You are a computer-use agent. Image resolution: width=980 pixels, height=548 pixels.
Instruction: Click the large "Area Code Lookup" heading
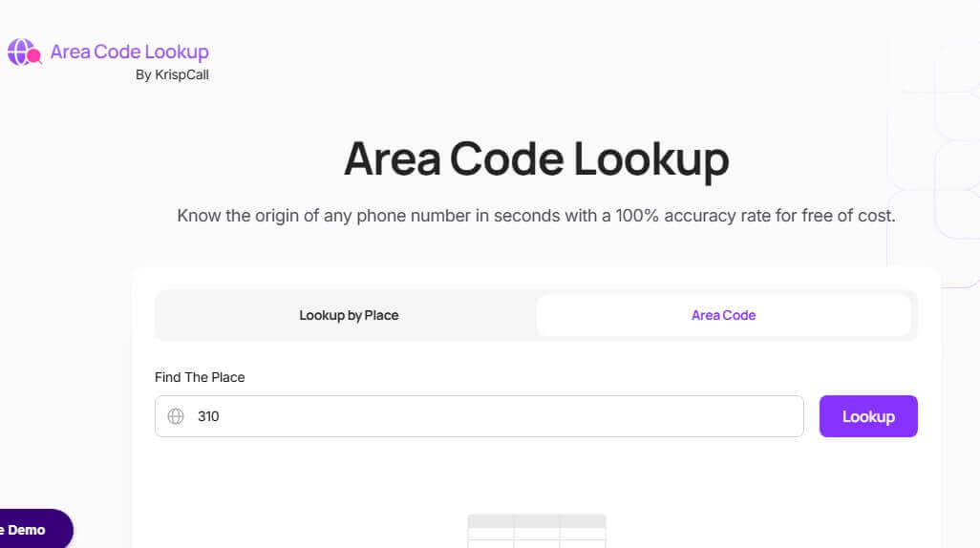point(536,159)
